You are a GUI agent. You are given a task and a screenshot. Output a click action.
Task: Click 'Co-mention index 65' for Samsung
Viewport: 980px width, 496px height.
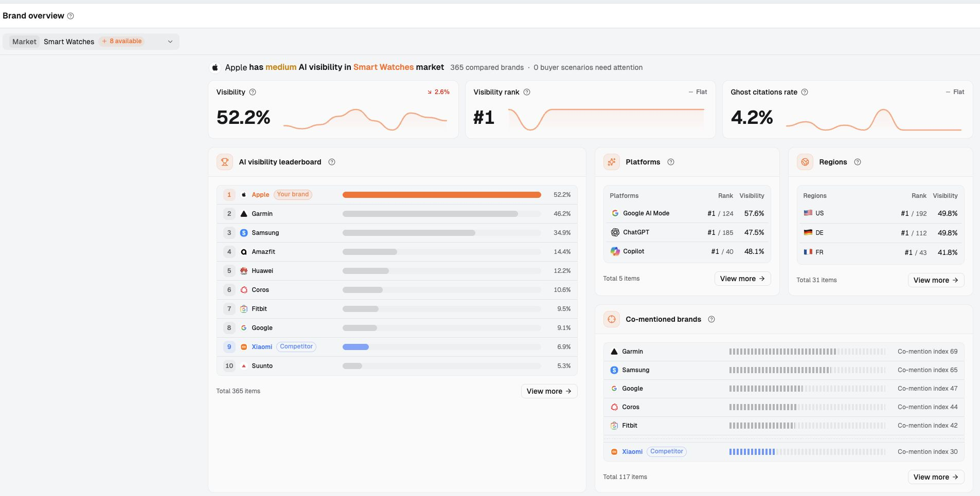(x=928, y=370)
